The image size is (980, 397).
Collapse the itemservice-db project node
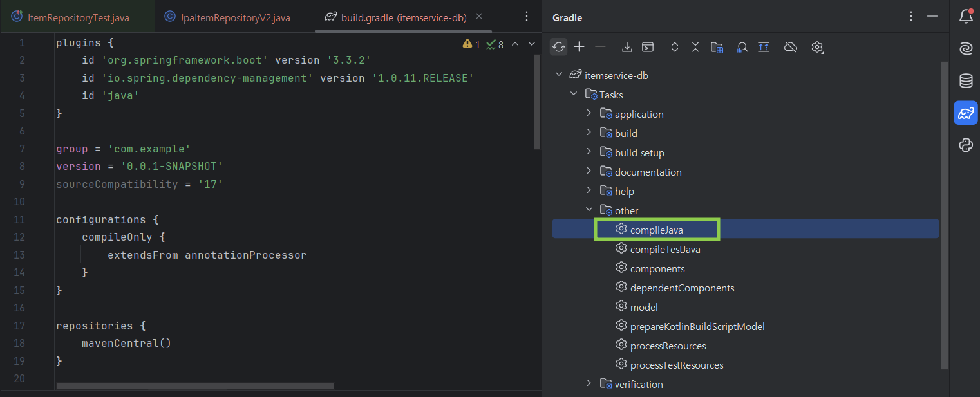(558, 75)
